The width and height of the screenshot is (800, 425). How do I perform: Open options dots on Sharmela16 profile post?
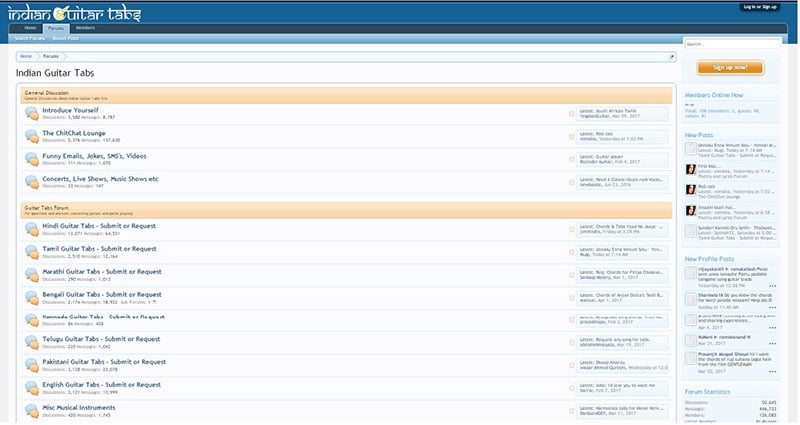click(772, 308)
